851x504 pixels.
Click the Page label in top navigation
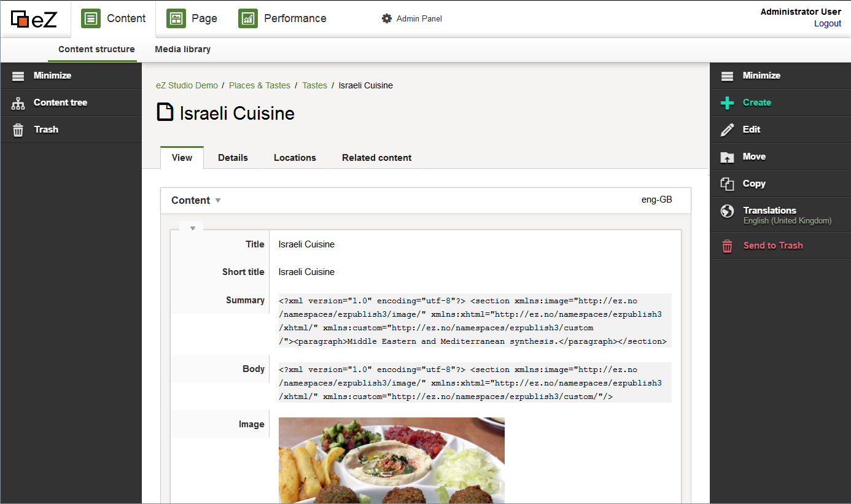click(x=204, y=18)
